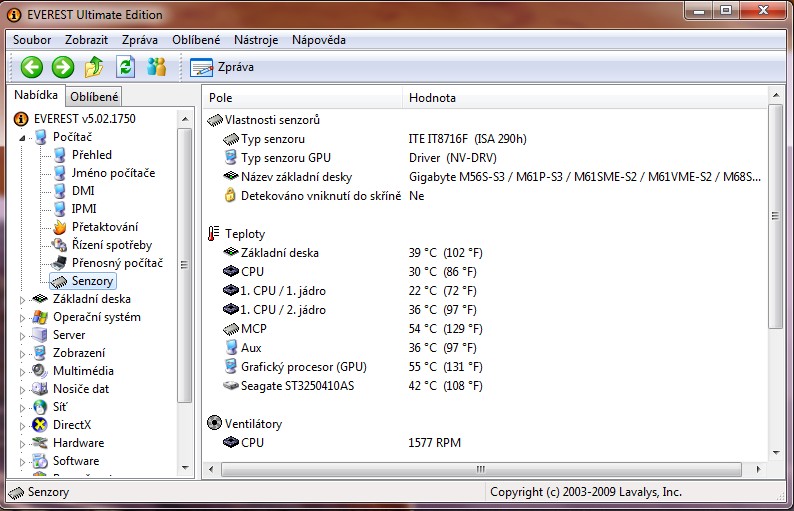794x511 pixels.
Task: Click the Zpráva report toolbar button
Action: tap(222, 67)
